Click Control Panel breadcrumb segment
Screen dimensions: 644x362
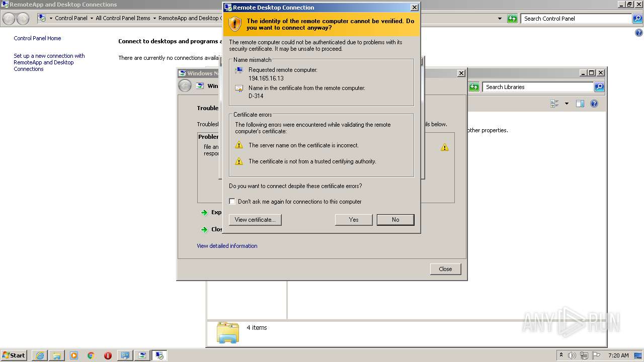tap(71, 18)
